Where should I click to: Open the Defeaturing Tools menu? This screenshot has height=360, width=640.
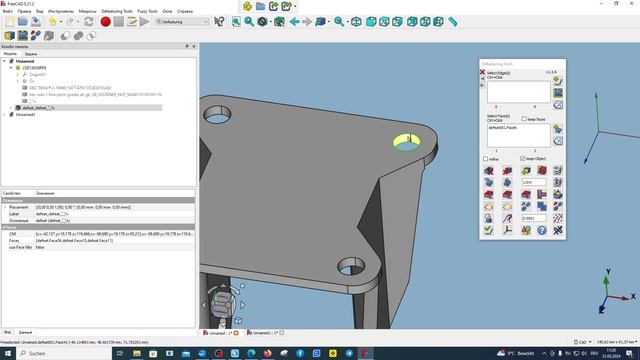pos(117,11)
